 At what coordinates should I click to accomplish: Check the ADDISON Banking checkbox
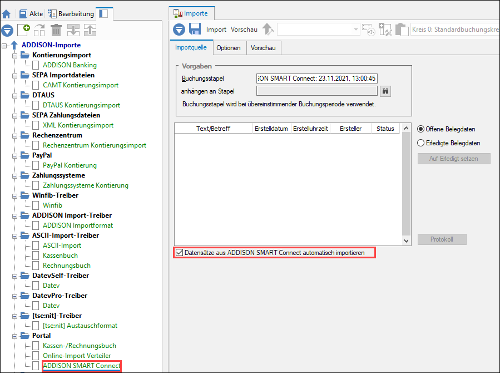pos(36,65)
